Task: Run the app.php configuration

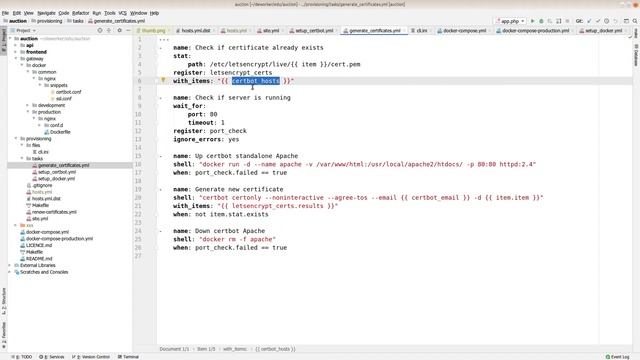Action: pos(532,21)
